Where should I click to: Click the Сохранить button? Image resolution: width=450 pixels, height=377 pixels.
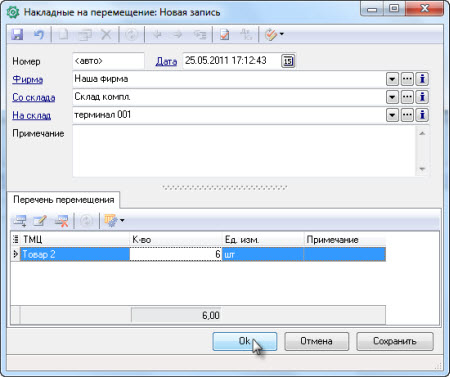[395, 341]
